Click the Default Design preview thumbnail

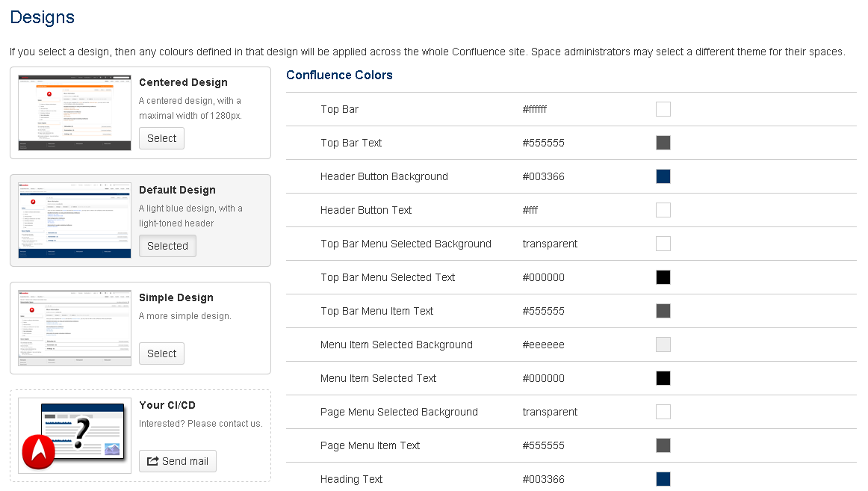tap(75, 220)
